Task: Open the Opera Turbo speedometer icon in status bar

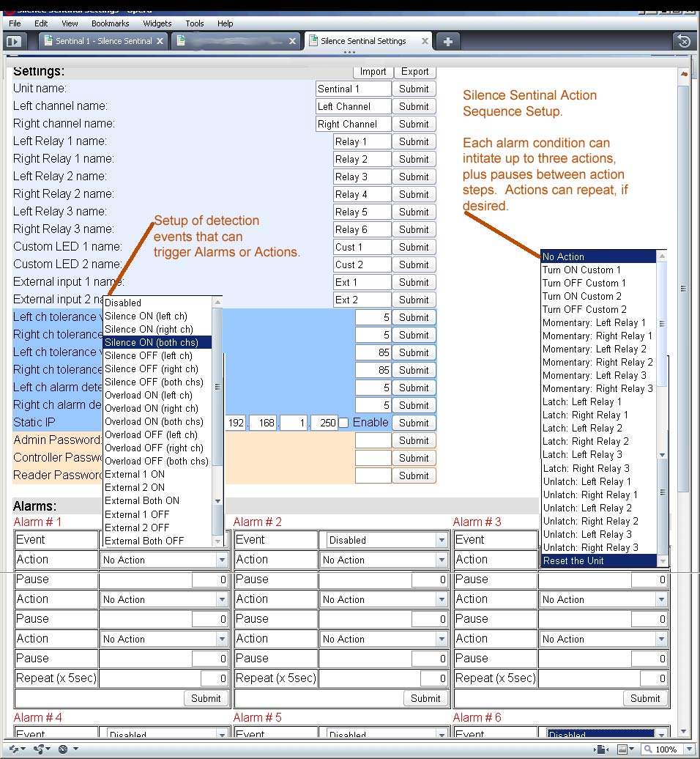Action: click(62, 749)
